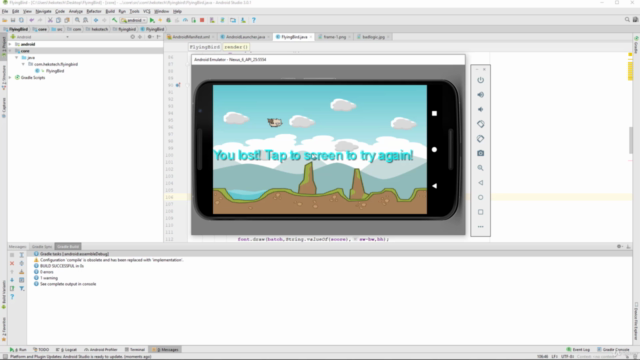Image resolution: width=640 pixels, height=360 pixels.
Task: Click the hekotech breadcrumb
Action: pos(97,29)
